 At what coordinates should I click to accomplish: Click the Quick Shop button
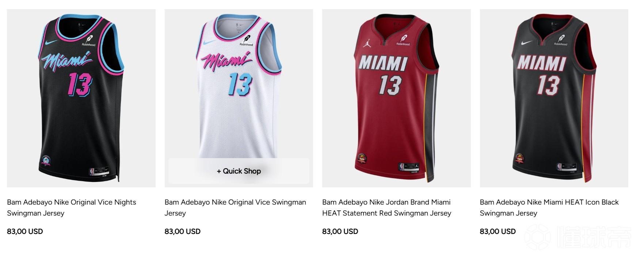click(239, 171)
